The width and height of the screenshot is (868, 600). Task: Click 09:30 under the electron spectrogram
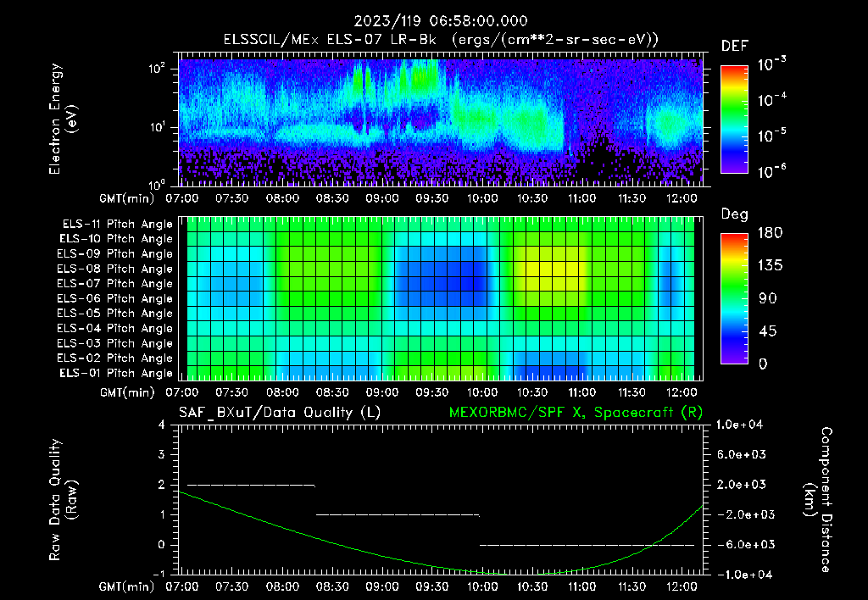tap(431, 198)
